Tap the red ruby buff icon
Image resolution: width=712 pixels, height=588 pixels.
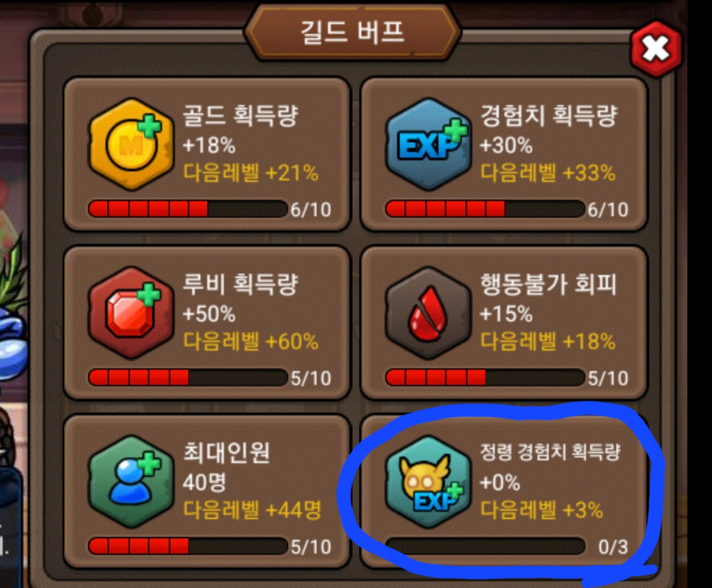(x=132, y=313)
